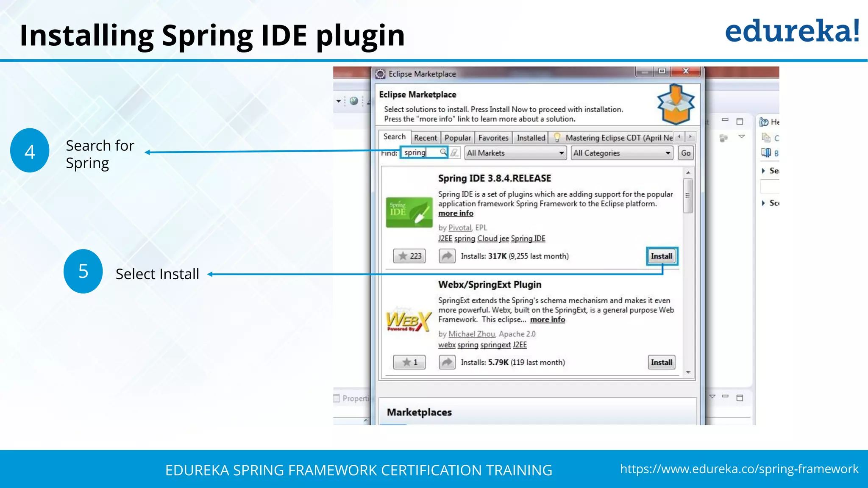Viewport: 868px width, 488px height.
Task: Open the view menu triangle in Eclipse panel
Action: (x=742, y=136)
